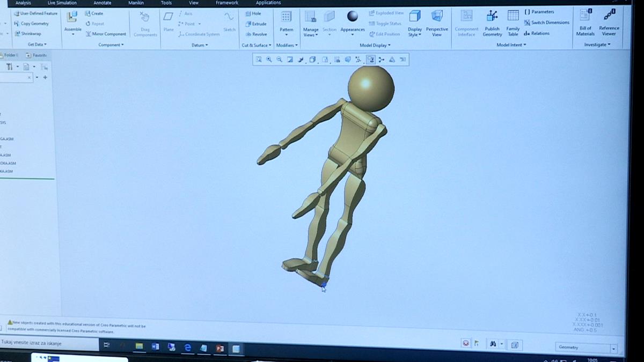Select the Hole tool
This screenshot has height=362, width=644.
(253, 13)
